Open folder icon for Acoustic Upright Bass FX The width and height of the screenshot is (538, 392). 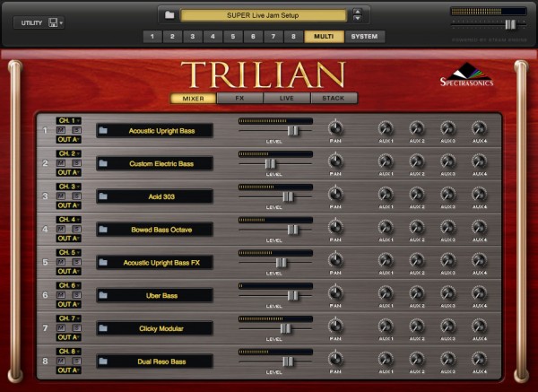(103, 262)
